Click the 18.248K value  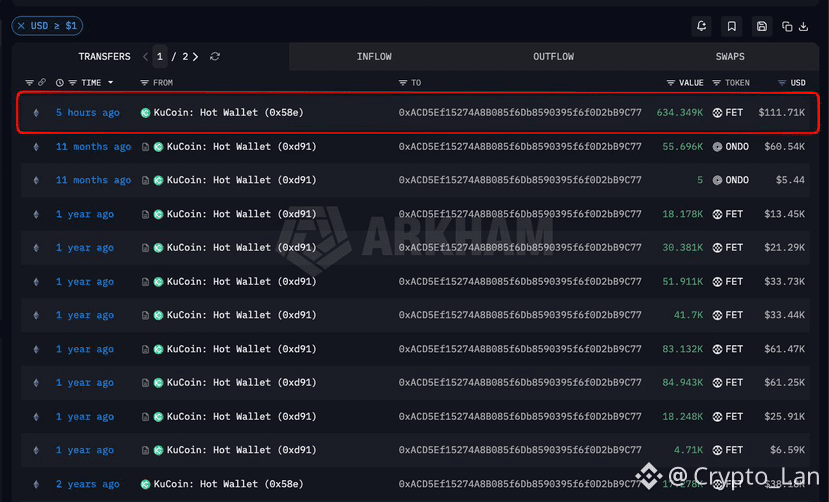pos(683,416)
